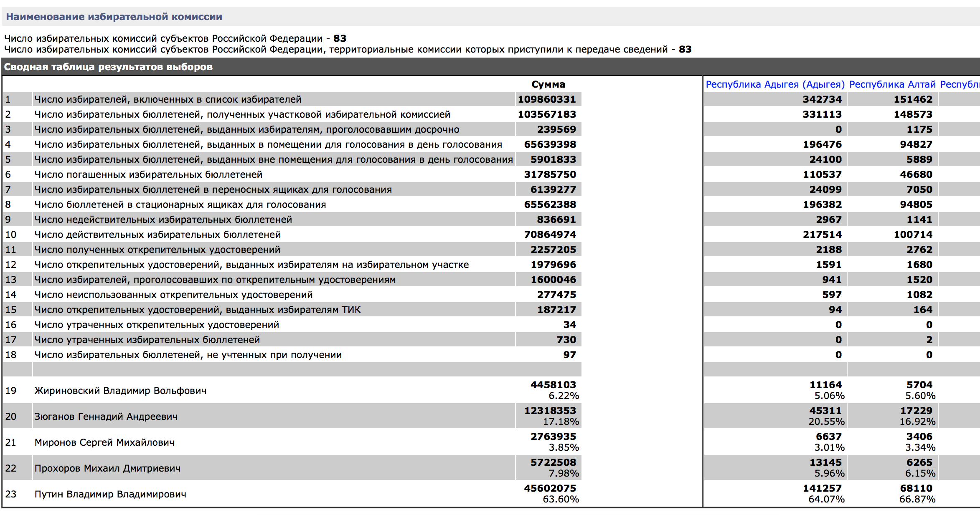Select the Зюганов Геннадий Андреевич row
The width and height of the screenshot is (980, 515).
click(x=106, y=417)
